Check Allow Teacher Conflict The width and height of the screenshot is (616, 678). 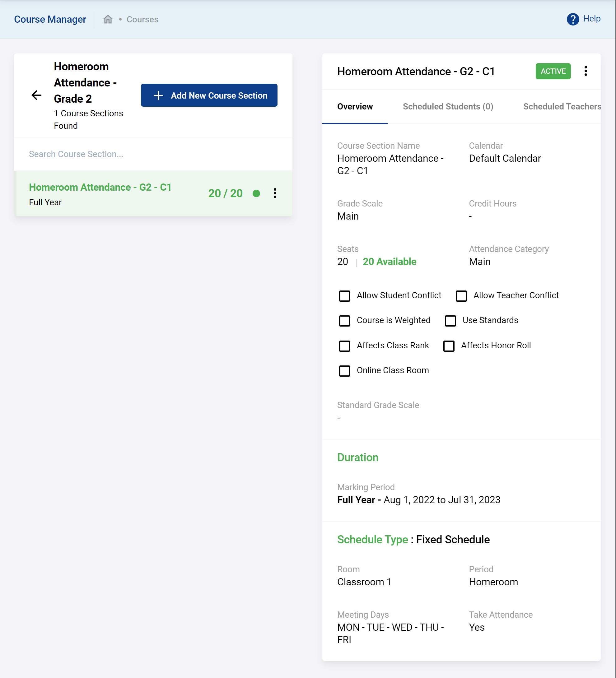click(x=461, y=296)
